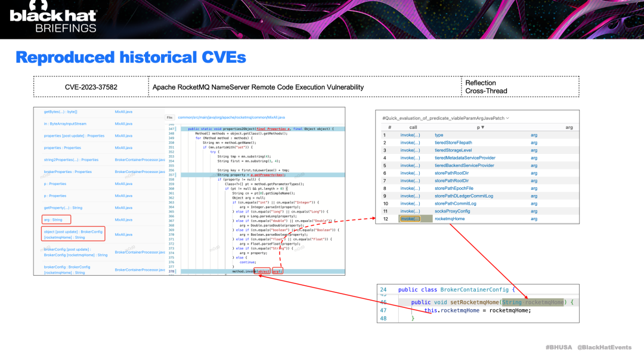Click code line 347 properties2Object declaration
Screen dimensions: 644x358
tap(261, 129)
